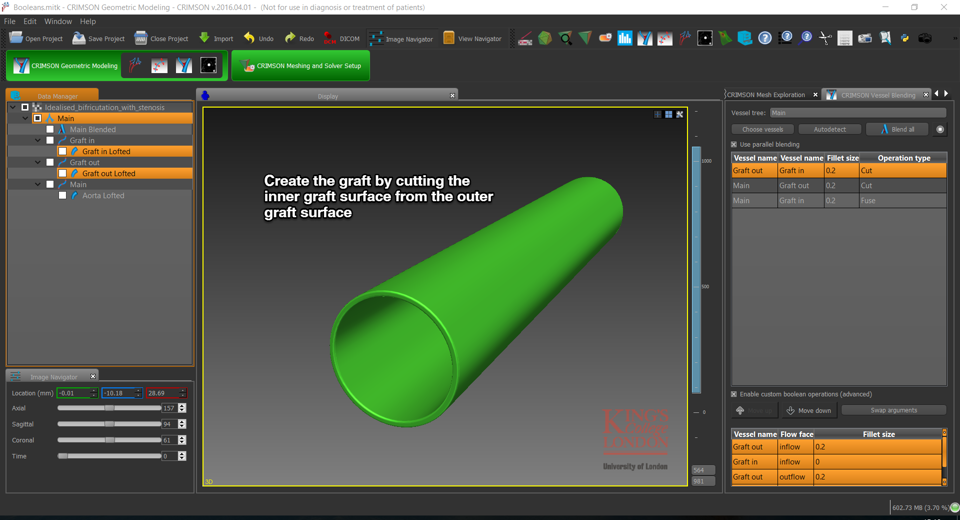This screenshot has width=960, height=520.
Task: Click the Swap arguments button
Action: tap(893, 410)
